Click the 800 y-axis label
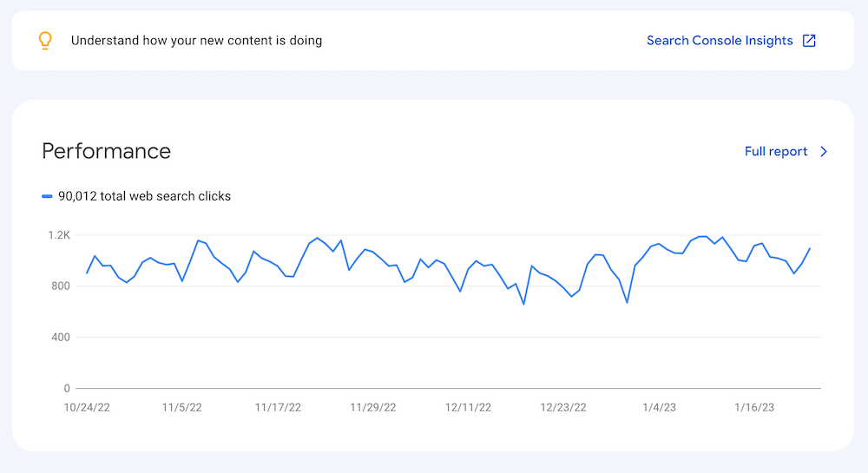 [x=60, y=286]
